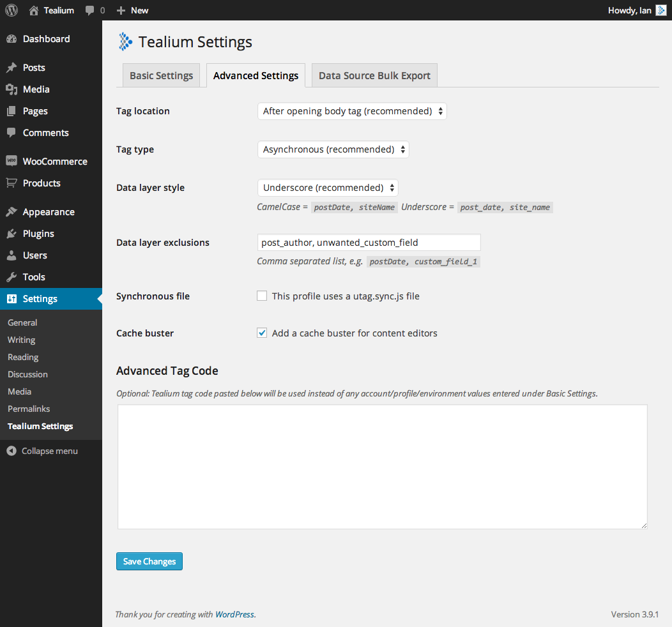The width and height of the screenshot is (672, 627).
Task: Click the Dashboard gauge icon in sidebar
Action: coord(11,39)
